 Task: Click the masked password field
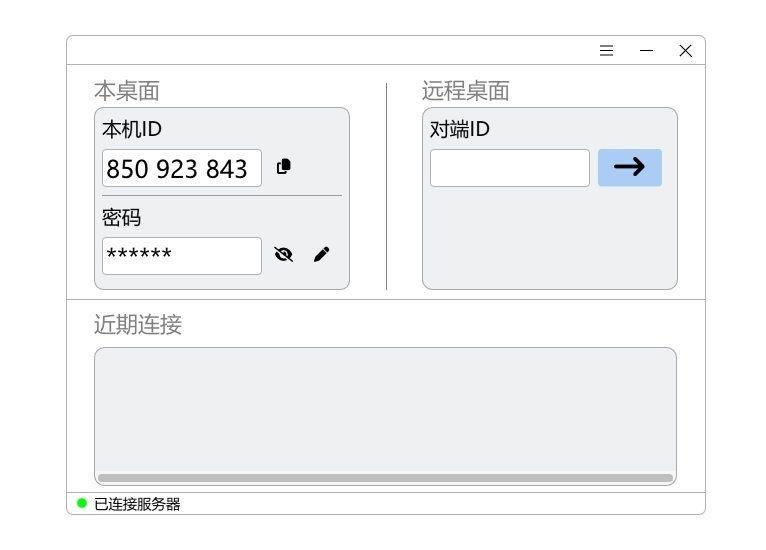pyautogui.click(x=181, y=256)
